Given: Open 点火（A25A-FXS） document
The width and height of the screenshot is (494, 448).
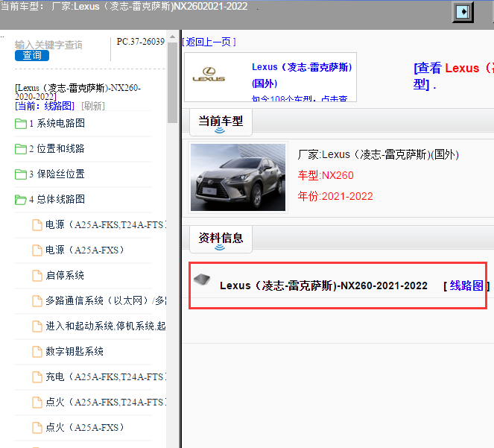Looking at the screenshot, I should [85, 427].
